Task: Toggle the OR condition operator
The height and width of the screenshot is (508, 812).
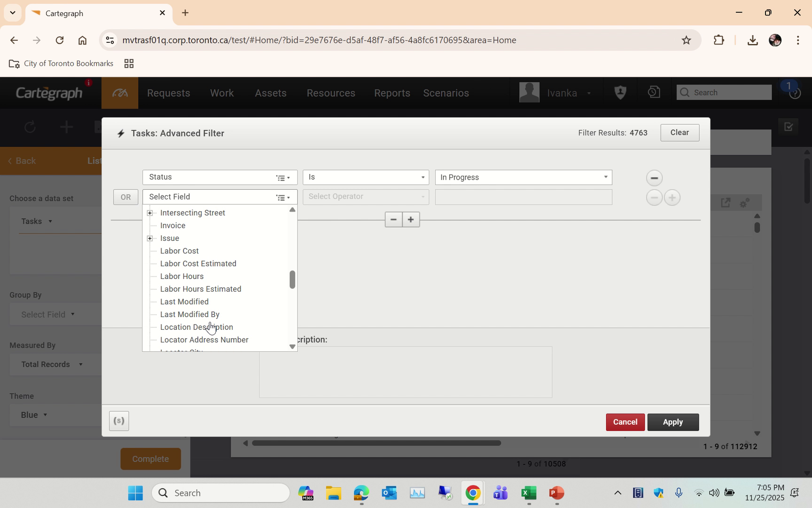Action: (125, 197)
